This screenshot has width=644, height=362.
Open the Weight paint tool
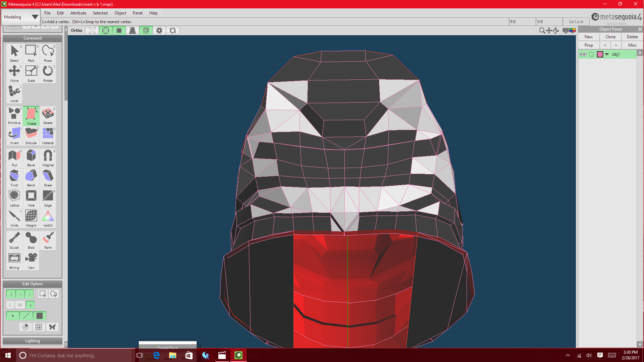[31, 218]
